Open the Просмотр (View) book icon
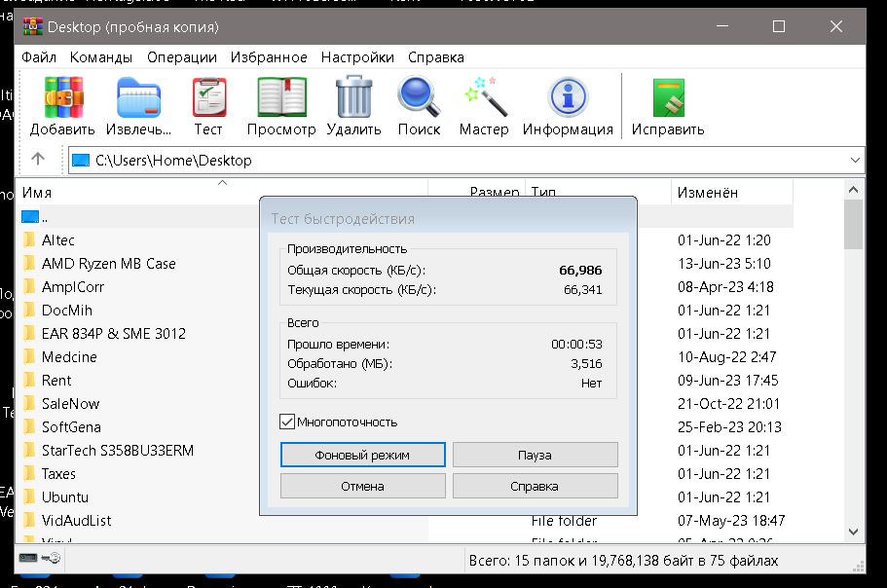The image size is (887, 588). click(281, 97)
